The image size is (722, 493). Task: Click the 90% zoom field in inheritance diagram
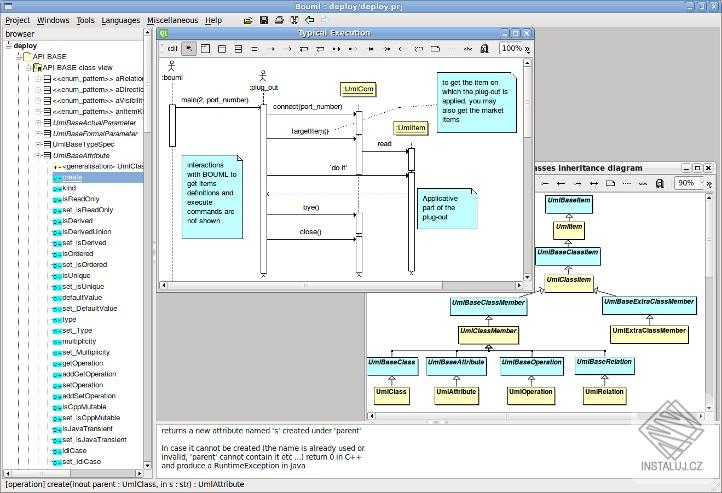point(687,183)
